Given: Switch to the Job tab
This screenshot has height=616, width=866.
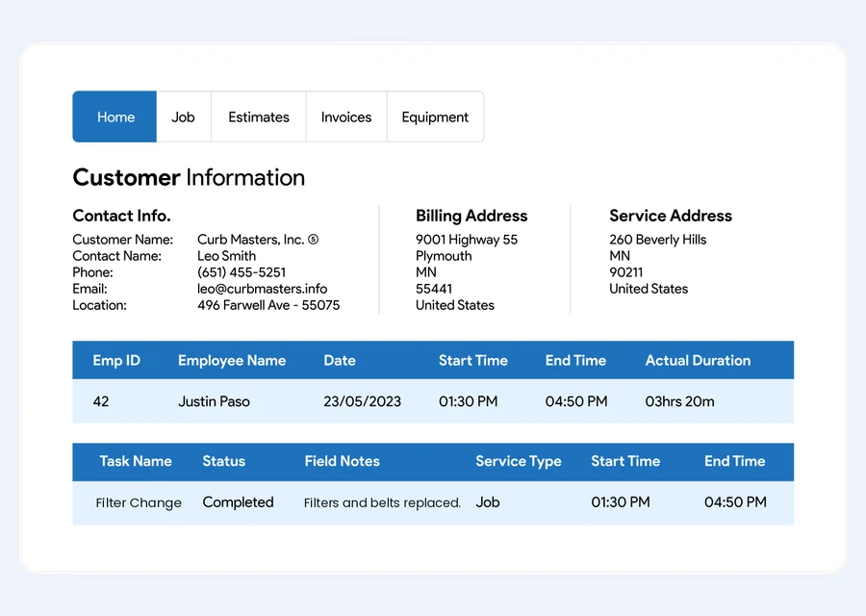Looking at the screenshot, I should click(184, 116).
